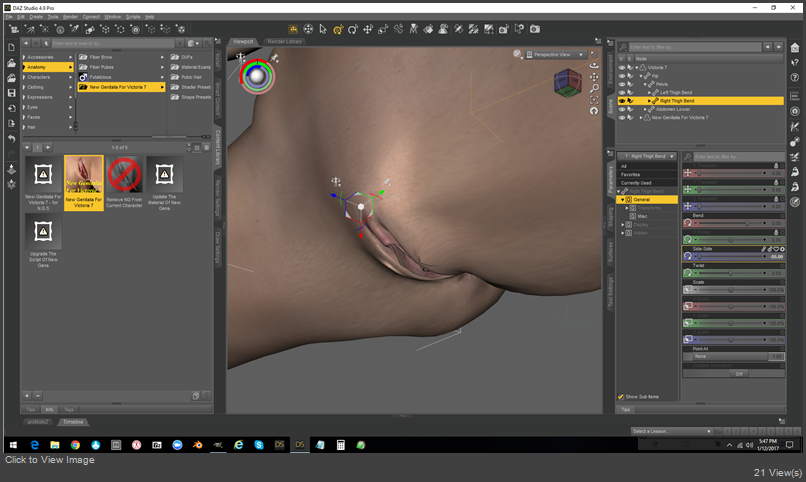The height and width of the screenshot is (482, 806).
Task: Open File Explorer from the taskbar
Action: point(54,445)
